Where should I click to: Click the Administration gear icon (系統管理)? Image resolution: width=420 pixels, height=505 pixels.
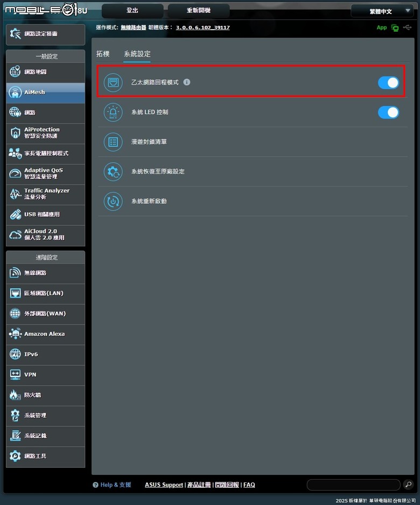point(15,416)
